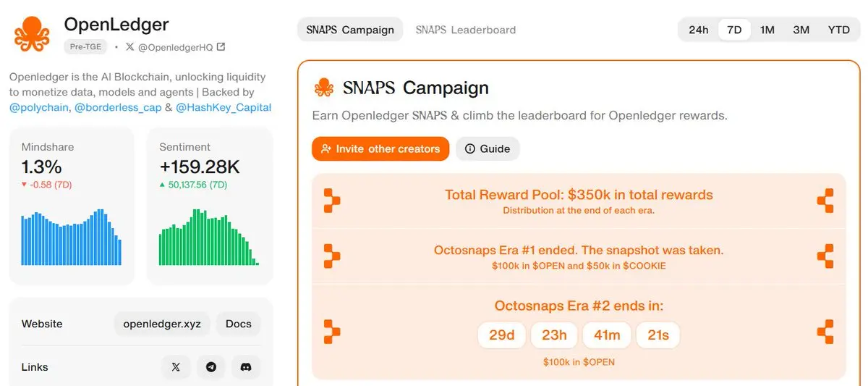Switch time range to 1M
The width and height of the screenshot is (868, 386).
tap(767, 30)
